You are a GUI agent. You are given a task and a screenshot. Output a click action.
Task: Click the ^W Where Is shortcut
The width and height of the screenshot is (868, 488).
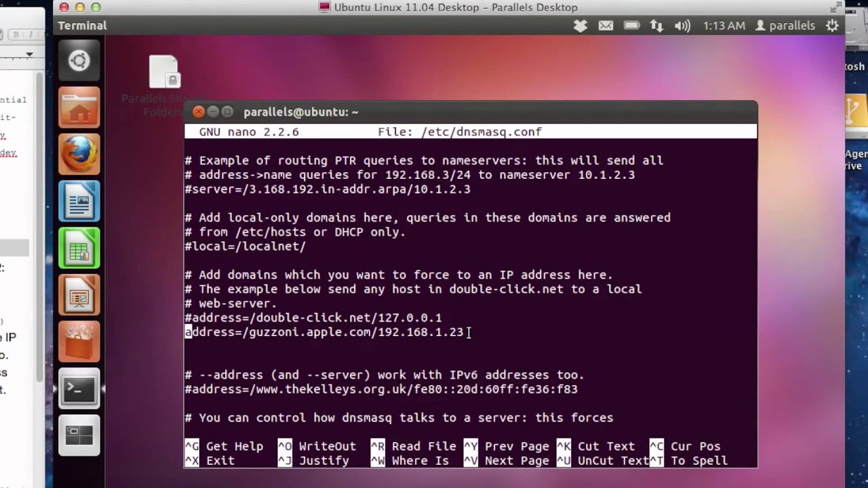pos(410,460)
